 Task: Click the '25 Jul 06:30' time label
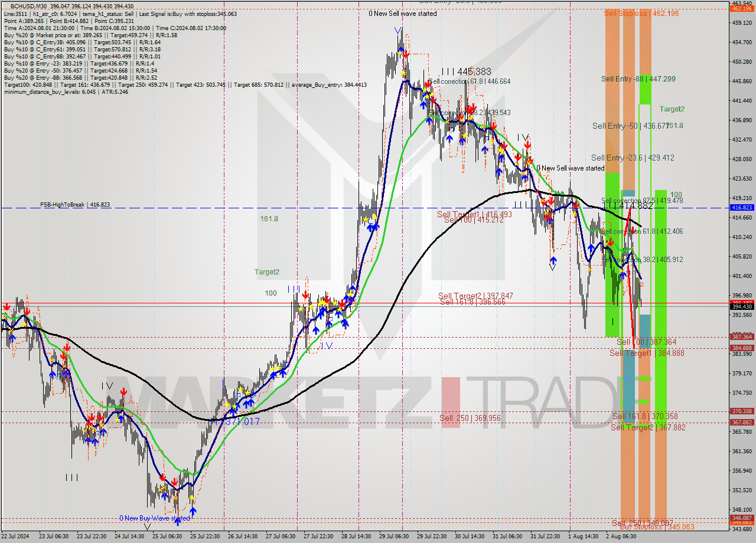tap(167, 537)
